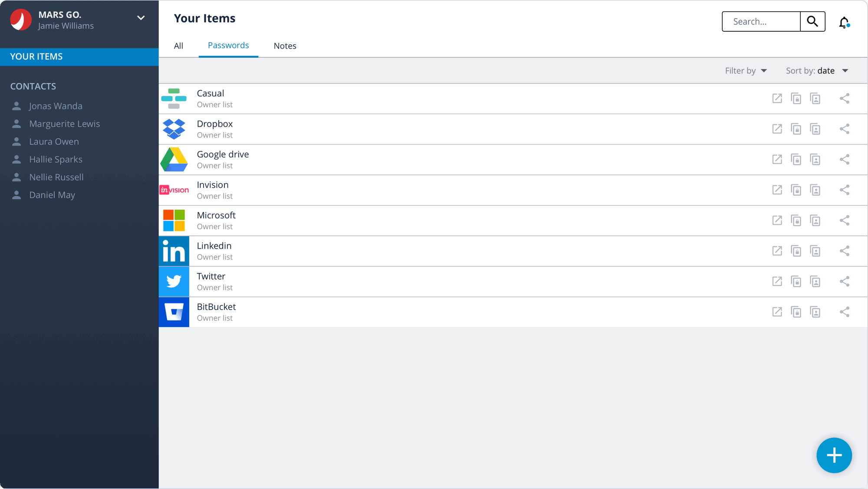Click the copy icon for Google Drive
This screenshot has height=489, width=868.
796,159
